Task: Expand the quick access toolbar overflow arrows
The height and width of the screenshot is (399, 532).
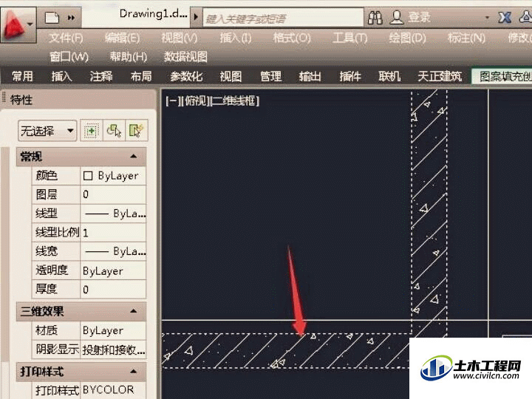Action: click(x=71, y=17)
